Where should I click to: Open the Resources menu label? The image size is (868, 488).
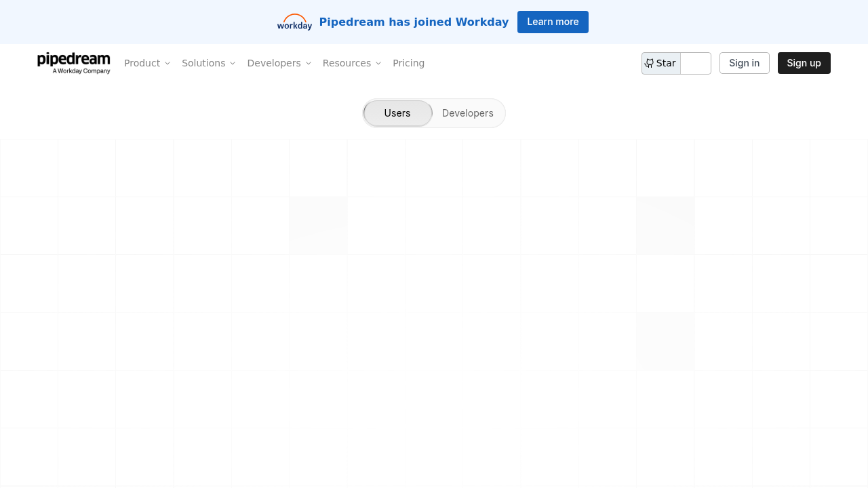(x=347, y=63)
